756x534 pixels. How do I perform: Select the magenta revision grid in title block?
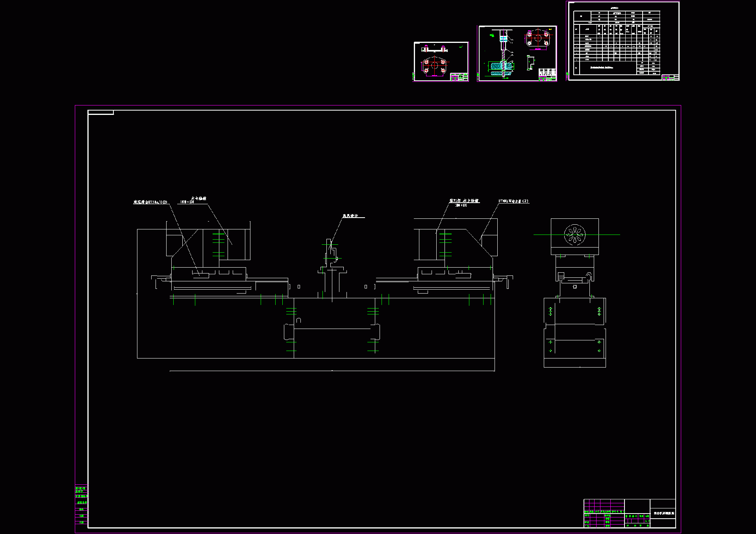click(603, 505)
